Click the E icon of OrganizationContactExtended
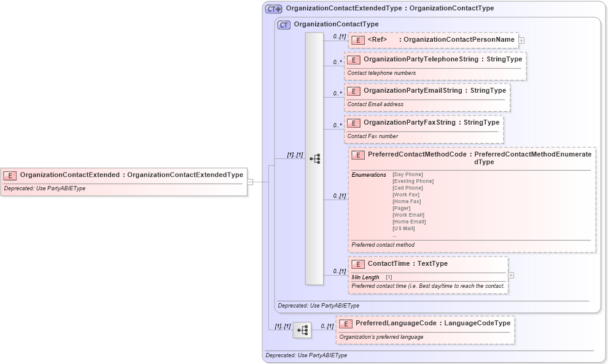Screen dimensions: 608x364 point(9,174)
